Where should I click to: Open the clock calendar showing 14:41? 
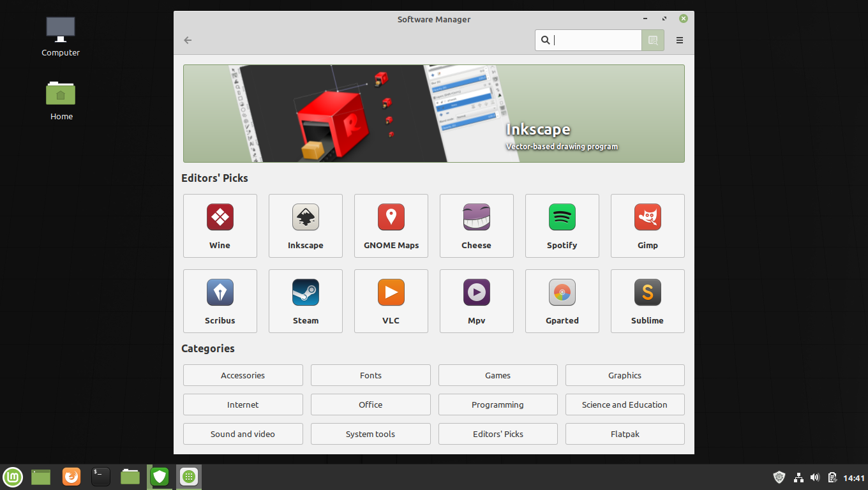coord(854,478)
